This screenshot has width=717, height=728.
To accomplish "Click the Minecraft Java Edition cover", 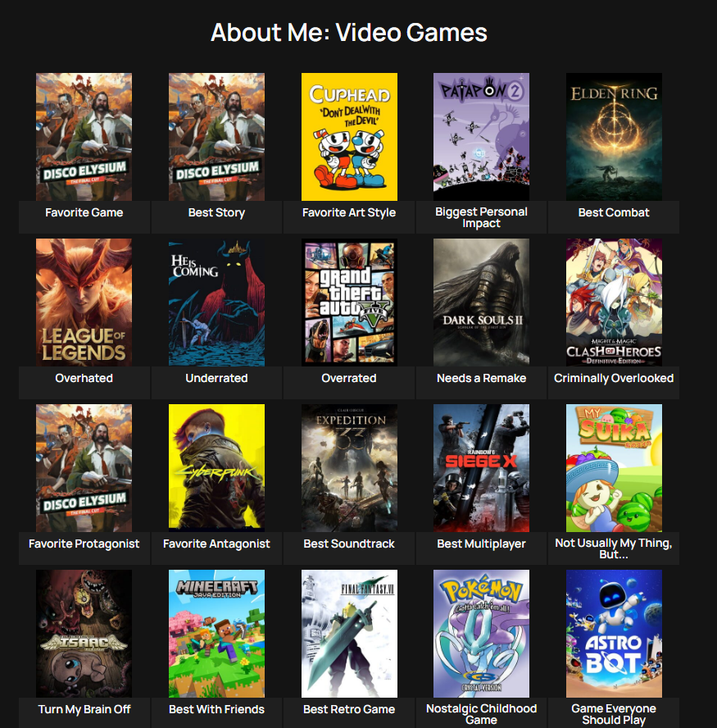I will tap(216, 634).
